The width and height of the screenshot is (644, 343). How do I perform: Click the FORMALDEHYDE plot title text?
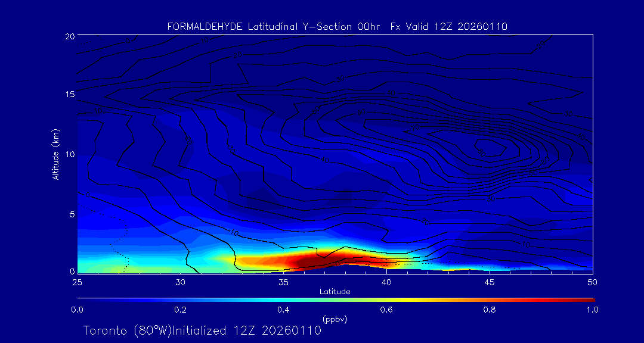pos(337,26)
